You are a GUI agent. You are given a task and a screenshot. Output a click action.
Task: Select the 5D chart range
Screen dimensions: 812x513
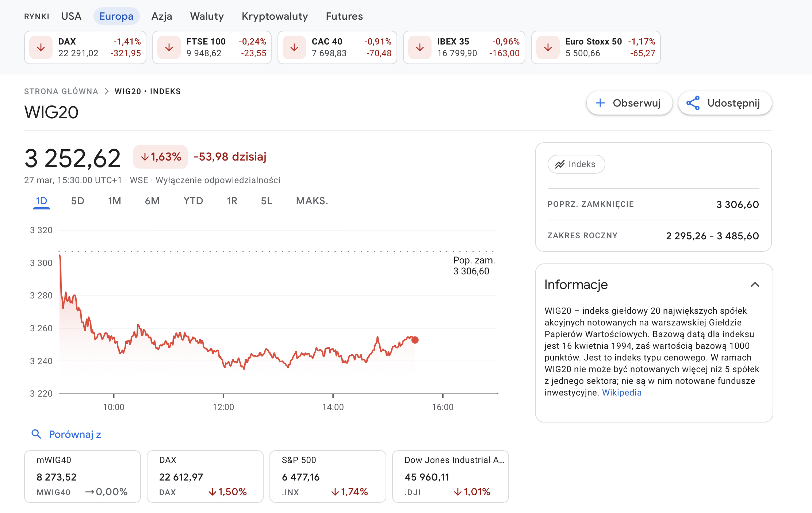[77, 201]
